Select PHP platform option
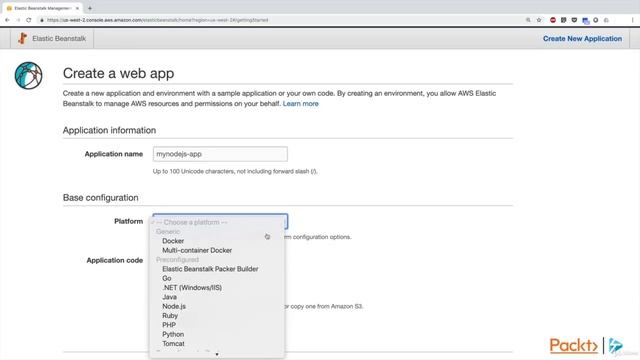The image size is (640, 360). pos(169,325)
